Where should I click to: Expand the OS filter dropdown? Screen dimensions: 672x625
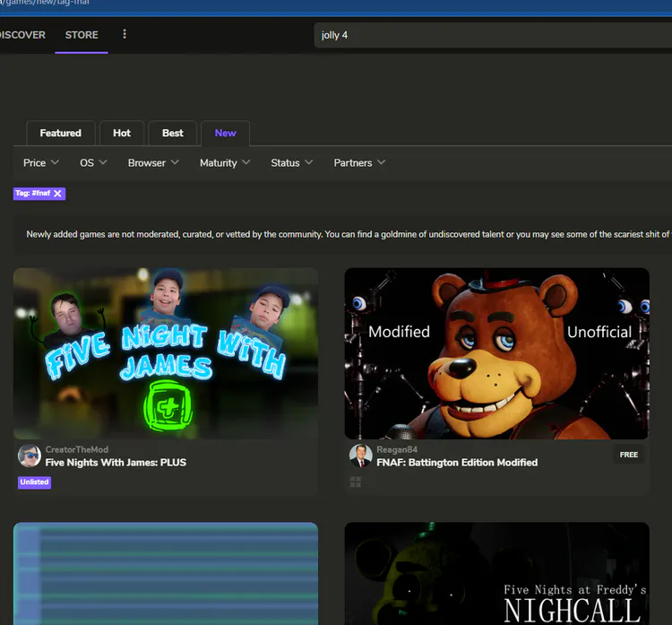93,163
